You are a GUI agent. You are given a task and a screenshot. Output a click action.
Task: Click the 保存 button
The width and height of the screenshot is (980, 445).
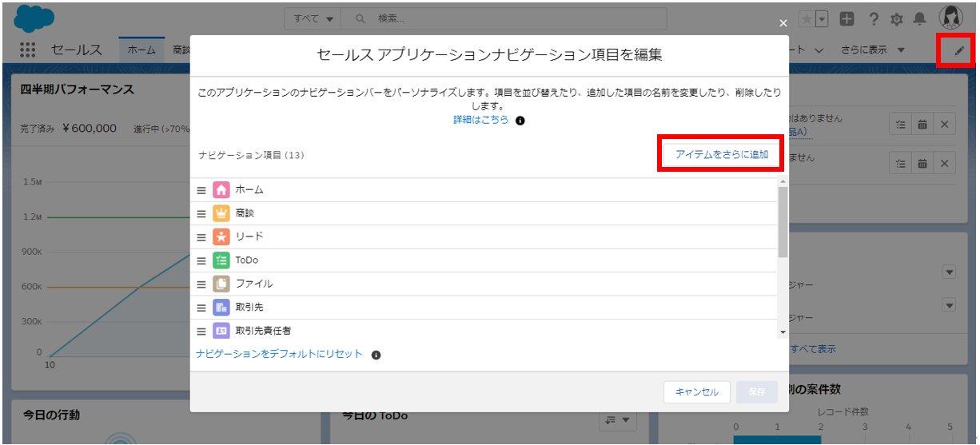[756, 392]
